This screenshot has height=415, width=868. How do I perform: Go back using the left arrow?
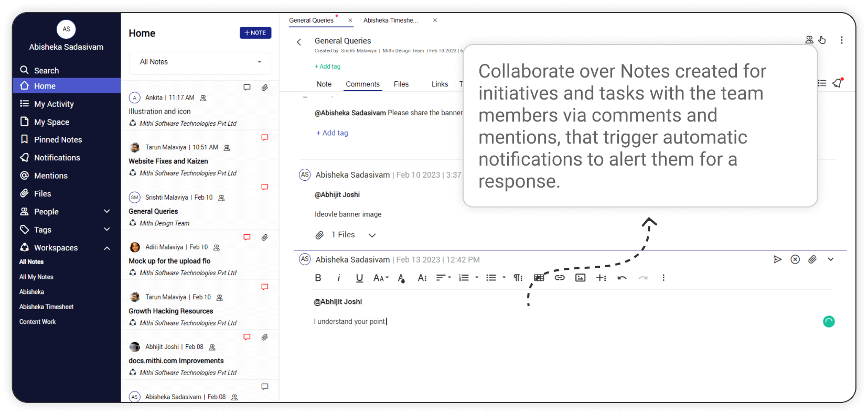[x=299, y=42]
